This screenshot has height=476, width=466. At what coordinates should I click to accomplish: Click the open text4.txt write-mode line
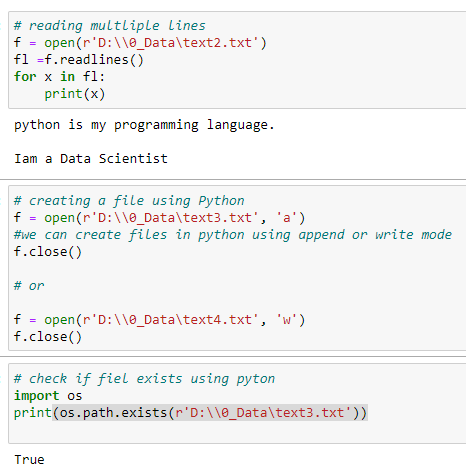[159, 320]
